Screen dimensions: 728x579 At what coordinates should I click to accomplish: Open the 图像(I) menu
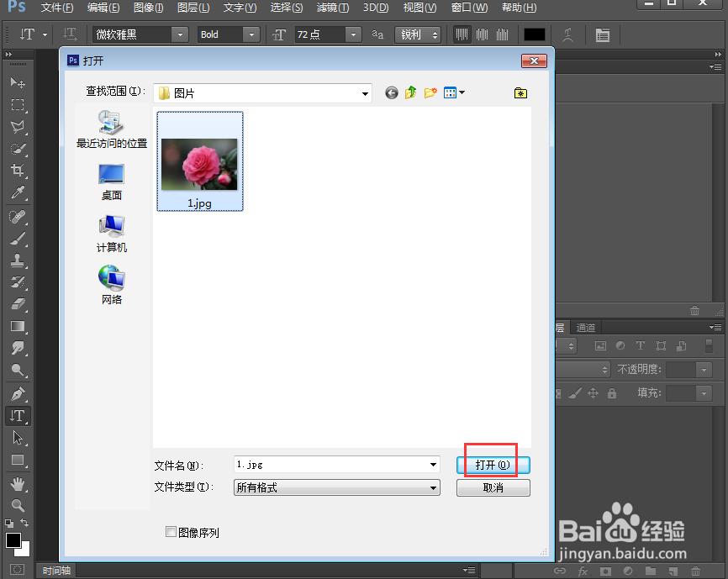pos(148,8)
